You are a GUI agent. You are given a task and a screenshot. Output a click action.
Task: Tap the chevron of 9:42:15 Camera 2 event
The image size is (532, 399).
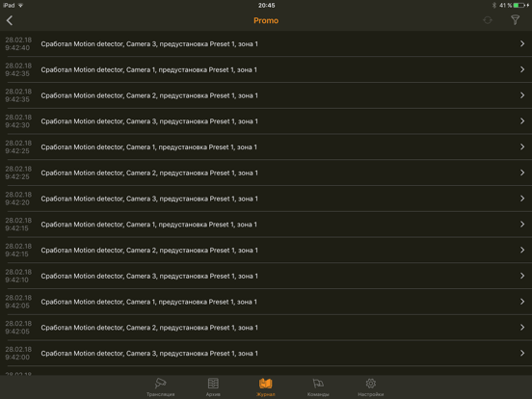pyautogui.click(x=522, y=250)
